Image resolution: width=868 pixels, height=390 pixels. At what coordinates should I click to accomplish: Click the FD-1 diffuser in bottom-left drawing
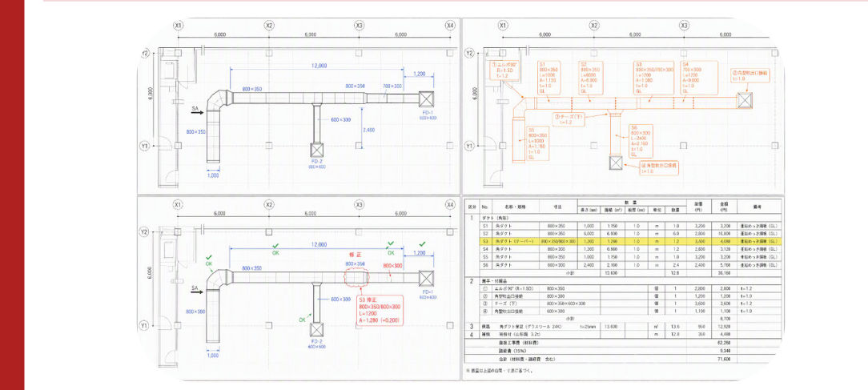426,279
